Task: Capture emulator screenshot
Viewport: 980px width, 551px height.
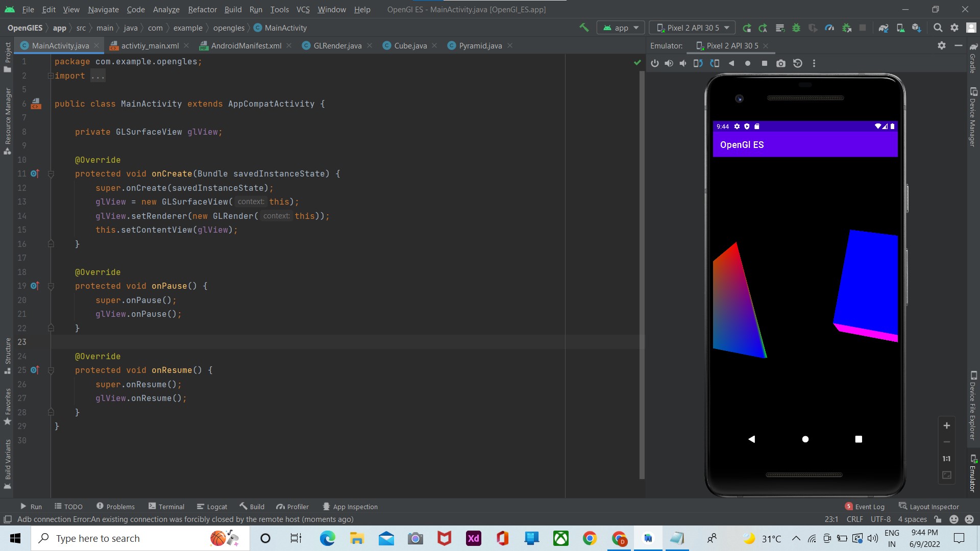Action: click(x=781, y=63)
